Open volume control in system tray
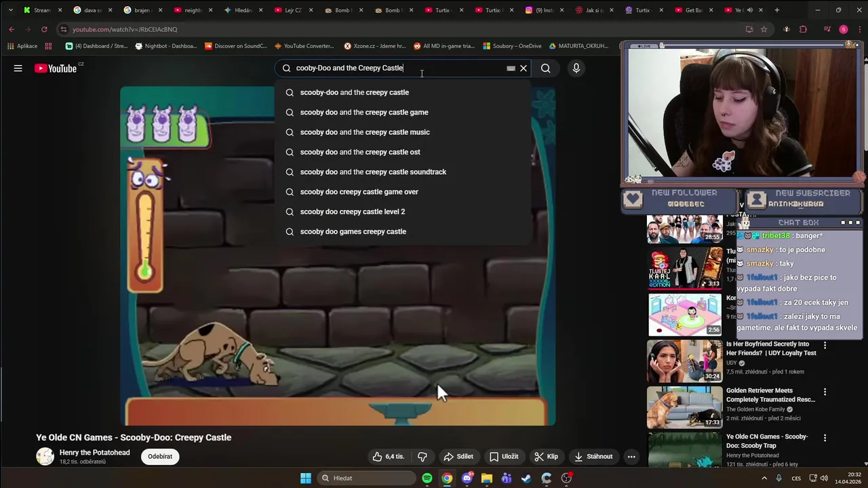 point(824,478)
